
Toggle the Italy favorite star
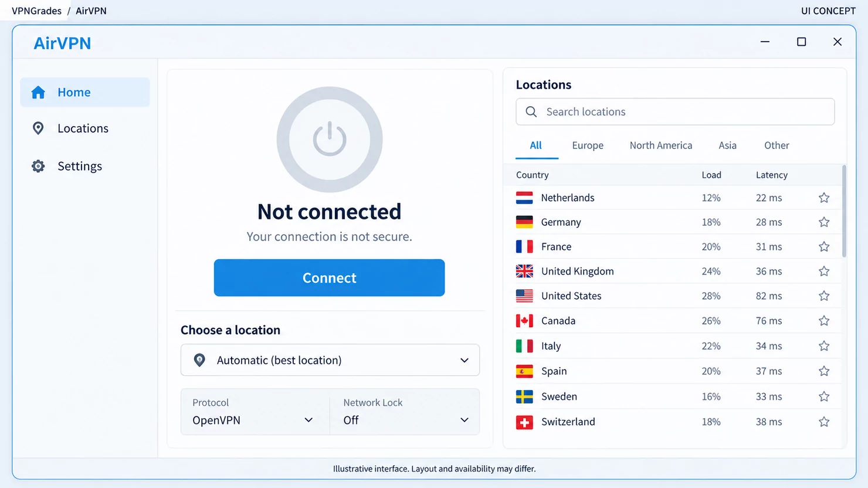824,346
